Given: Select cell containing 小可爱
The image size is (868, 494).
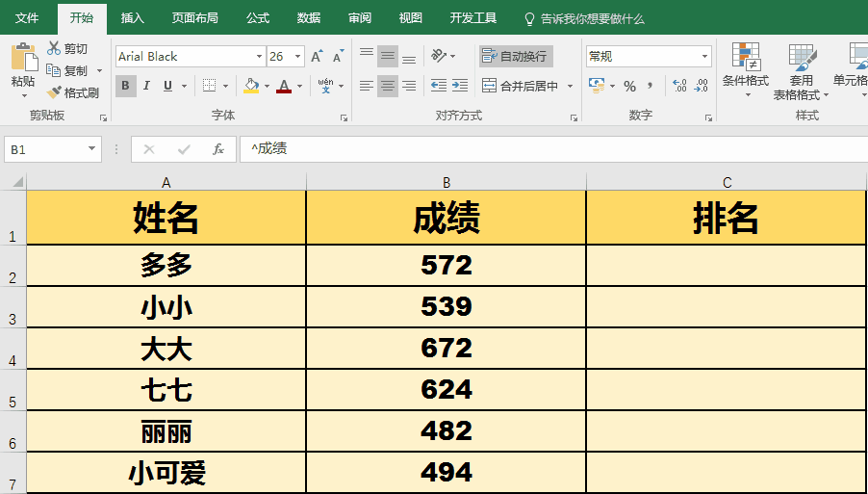Looking at the screenshot, I should point(166,473).
